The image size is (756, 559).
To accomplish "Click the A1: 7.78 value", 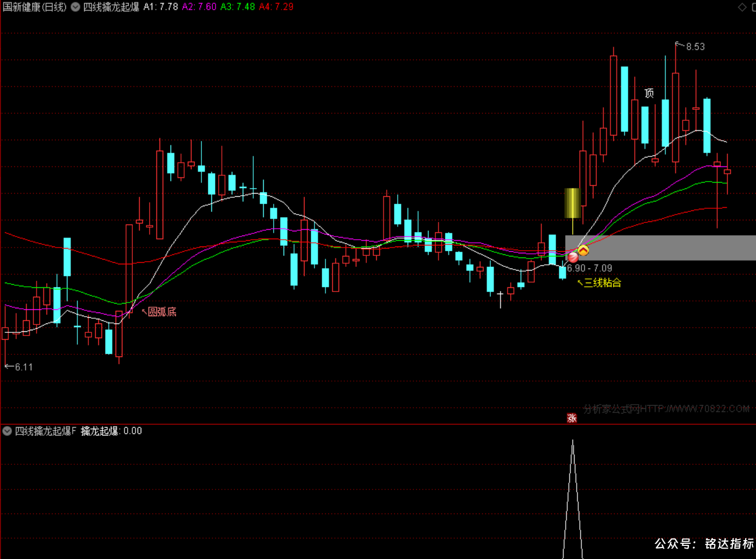I will tap(161, 7).
